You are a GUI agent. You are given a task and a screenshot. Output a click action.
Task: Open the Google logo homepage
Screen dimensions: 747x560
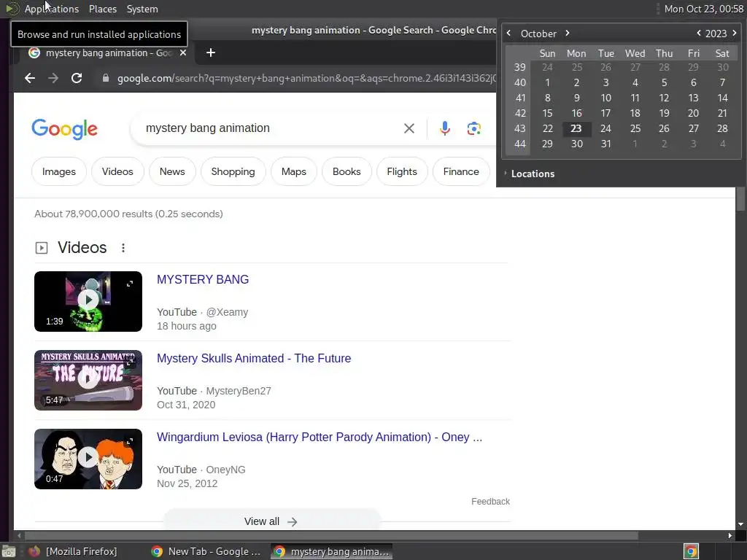[x=64, y=129]
